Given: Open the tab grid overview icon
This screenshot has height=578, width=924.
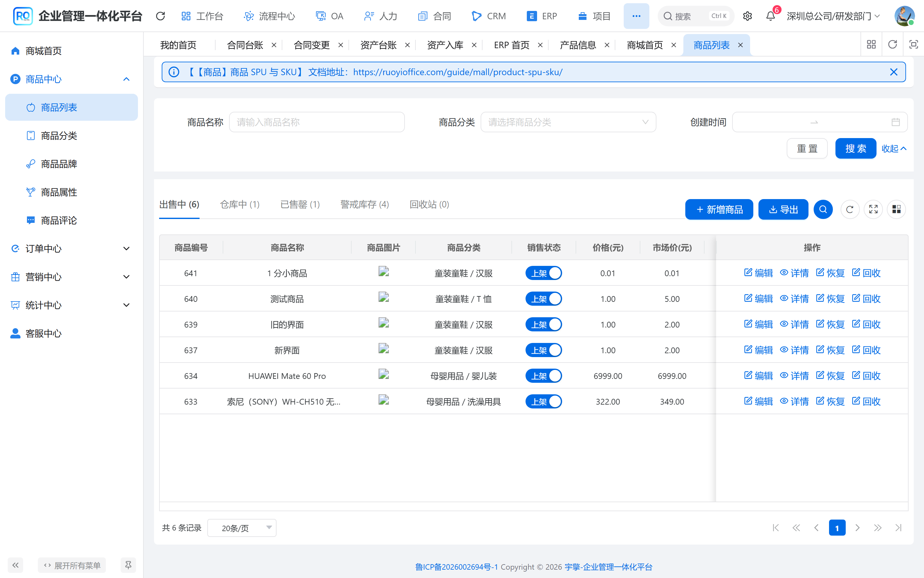Looking at the screenshot, I should tap(871, 45).
